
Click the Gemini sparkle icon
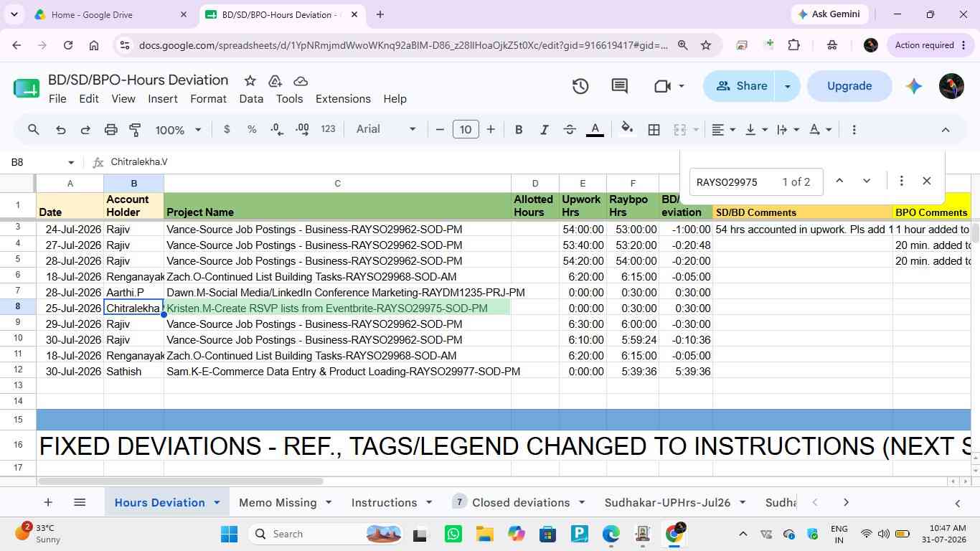[913, 86]
